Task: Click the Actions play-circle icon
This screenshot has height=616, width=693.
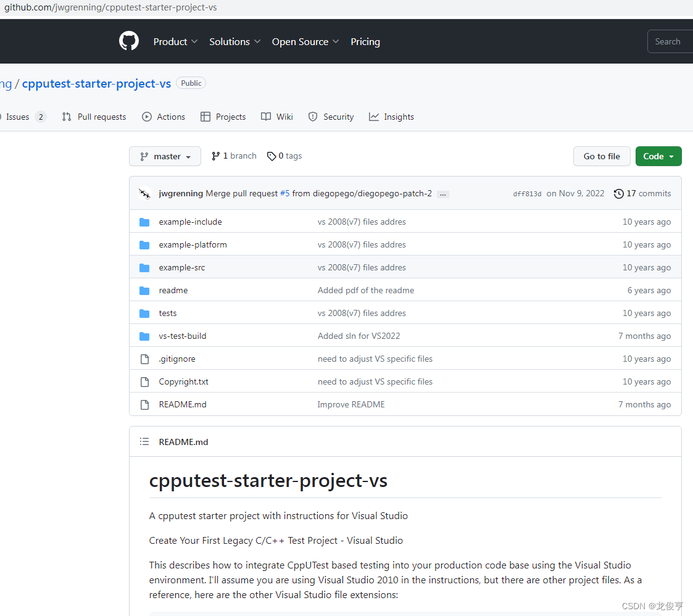Action: pyautogui.click(x=147, y=117)
